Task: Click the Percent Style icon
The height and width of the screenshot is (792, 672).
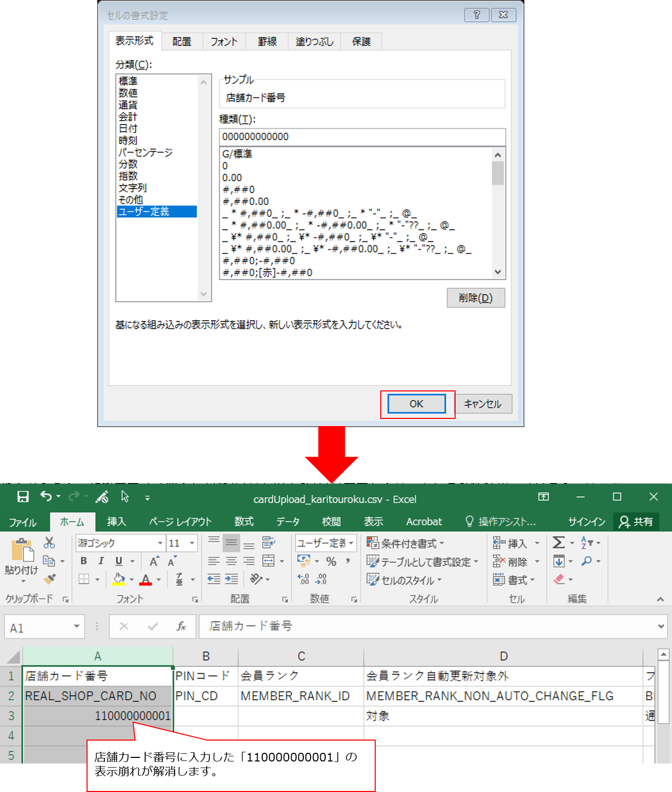Action: 331,561
